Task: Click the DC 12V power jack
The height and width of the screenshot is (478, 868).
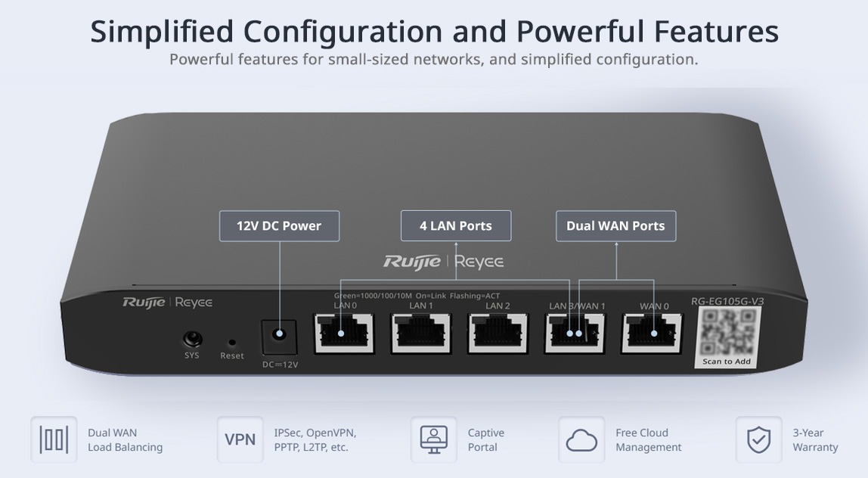Action: click(280, 337)
